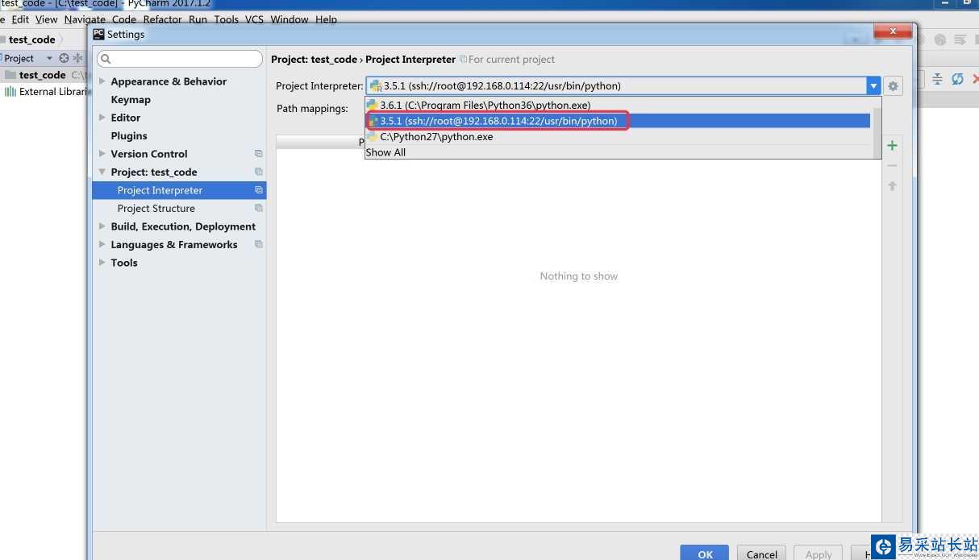Viewport: 979px width, 560px height.
Task: Open the Project Interpreter dropdown arrow
Action: click(x=873, y=86)
